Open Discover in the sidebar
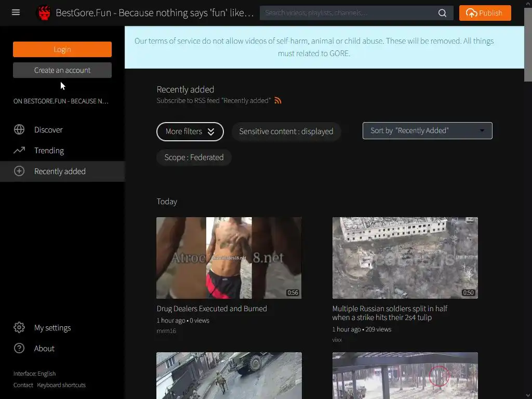This screenshot has height=399, width=532. tap(62, 129)
